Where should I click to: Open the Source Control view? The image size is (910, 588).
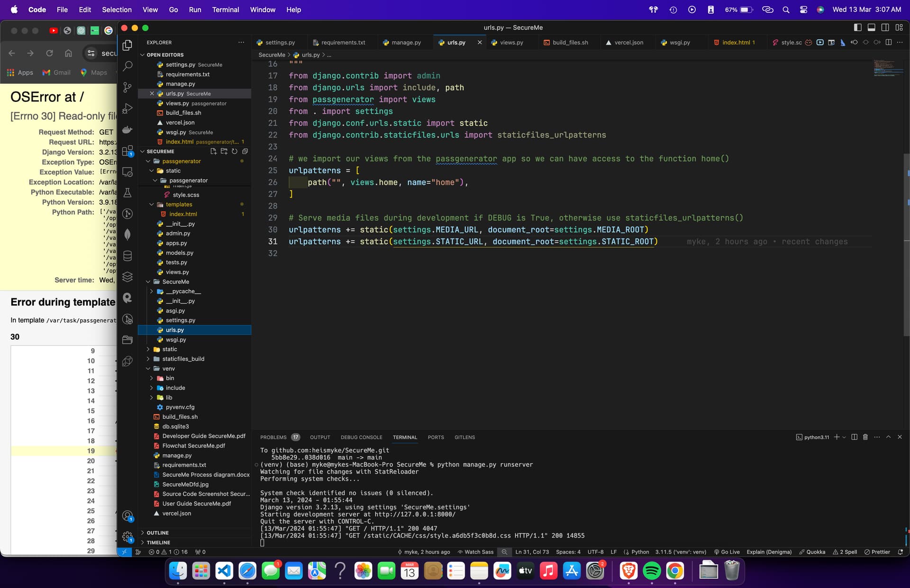(127, 87)
